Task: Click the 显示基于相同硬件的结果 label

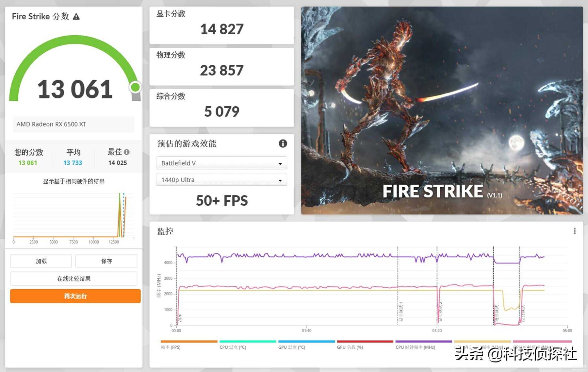Action: [74, 181]
